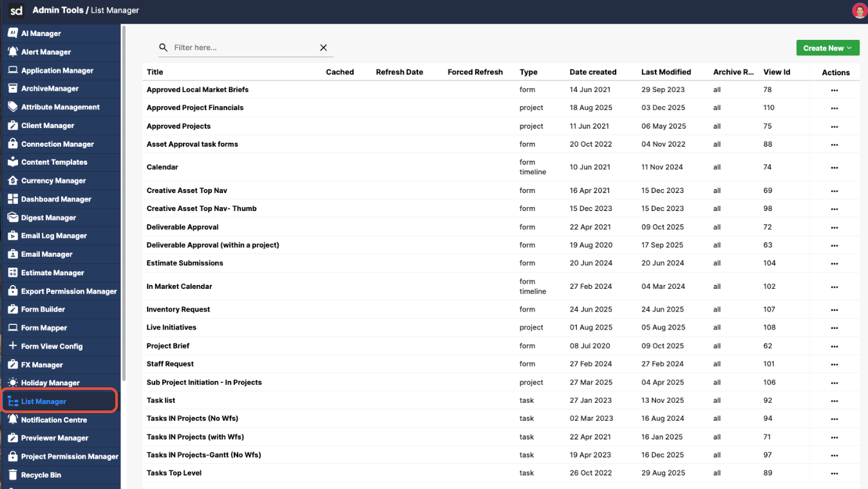Open actions menu for In Market Calendar
The height and width of the screenshot is (489, 868).
[835, 287]
